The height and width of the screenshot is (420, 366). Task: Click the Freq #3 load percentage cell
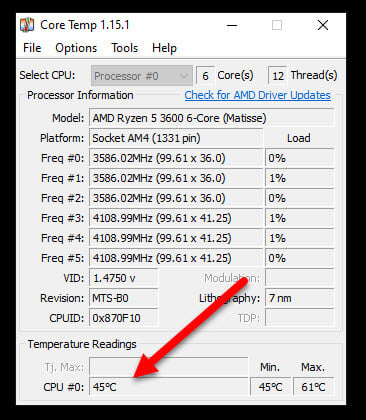click(x=299, y=218)
